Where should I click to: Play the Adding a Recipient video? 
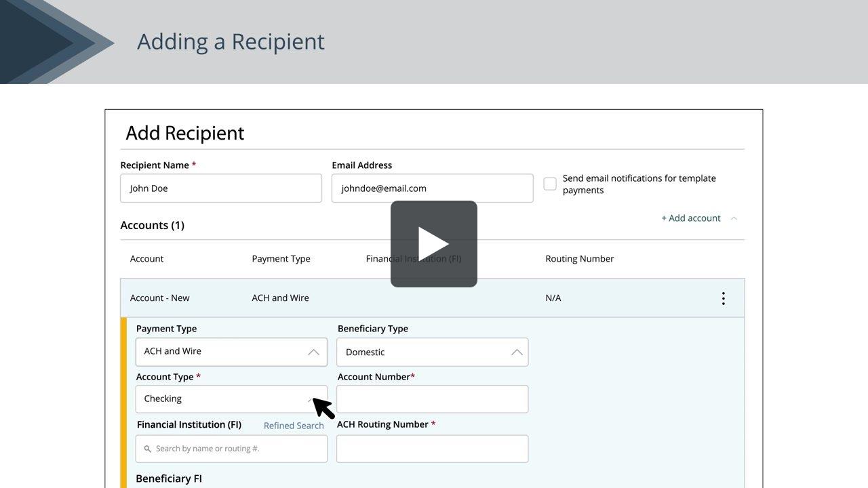[434, 244]
